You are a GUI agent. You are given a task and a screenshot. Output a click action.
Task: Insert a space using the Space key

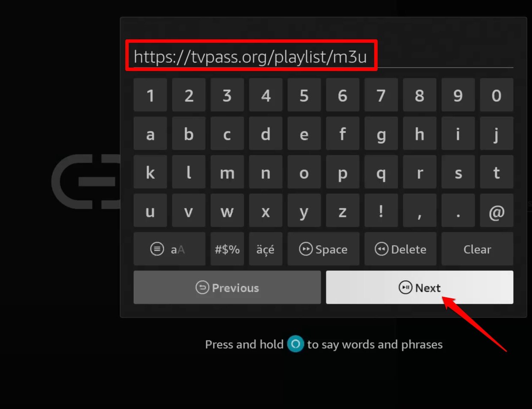[323, 249]
